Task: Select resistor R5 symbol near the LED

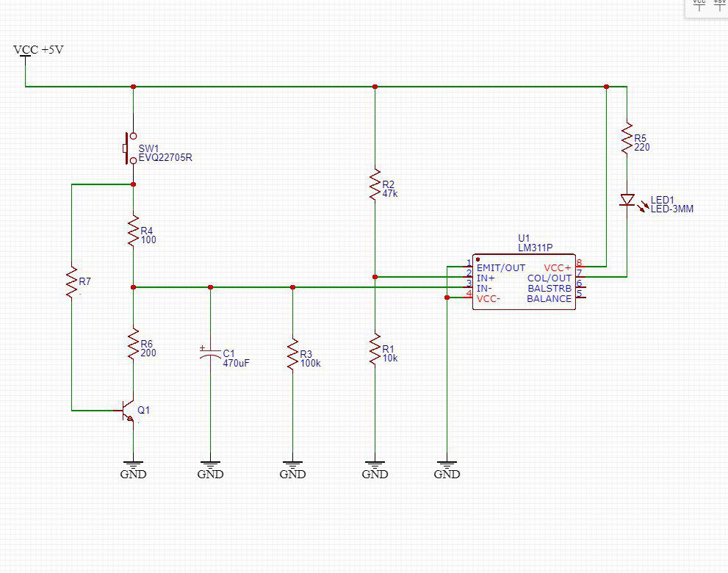Action: [x=627, y=139]
